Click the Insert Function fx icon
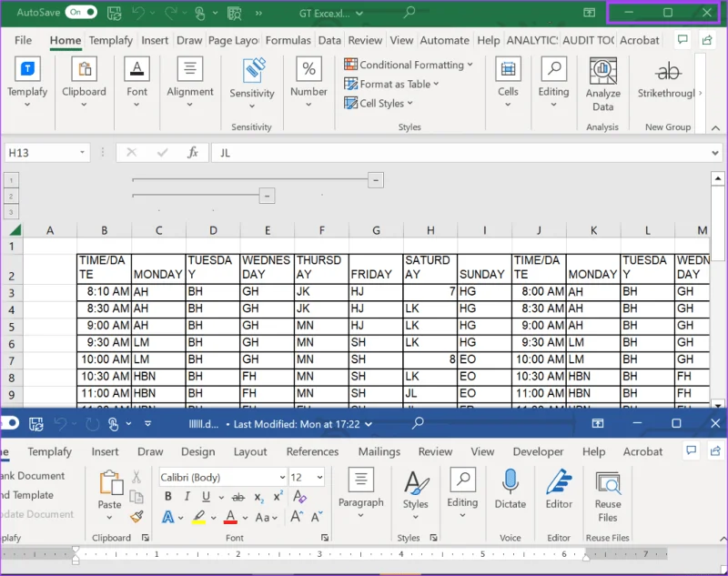The height and width of the screenshot is (576, 728). point(193,152)
